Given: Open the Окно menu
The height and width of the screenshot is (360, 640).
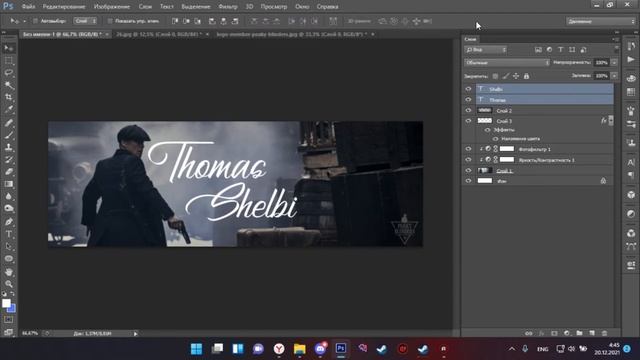Looking at the screenshot, I should [x=302, y=7].
